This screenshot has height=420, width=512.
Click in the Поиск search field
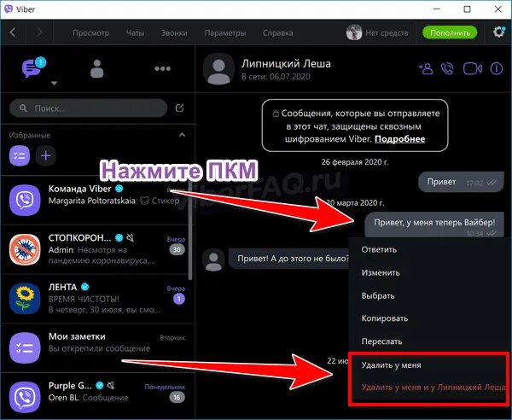pyautogui.click(x=89, y=108)
